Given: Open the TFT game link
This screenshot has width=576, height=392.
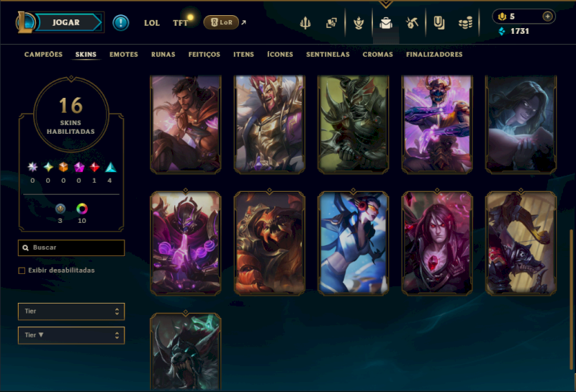Looking at the screenshot, I should (x=181, y=23).
